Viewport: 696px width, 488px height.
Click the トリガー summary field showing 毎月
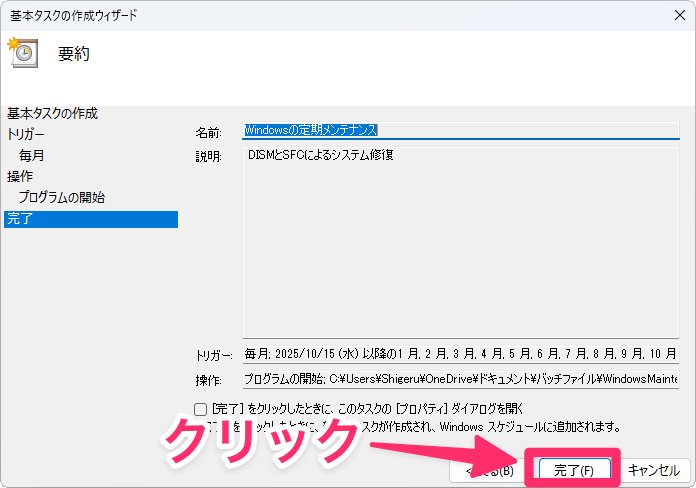point(460,354)
